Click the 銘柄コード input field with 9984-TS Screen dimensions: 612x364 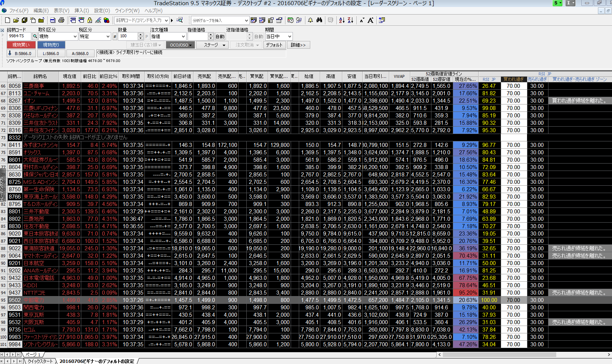19,36
